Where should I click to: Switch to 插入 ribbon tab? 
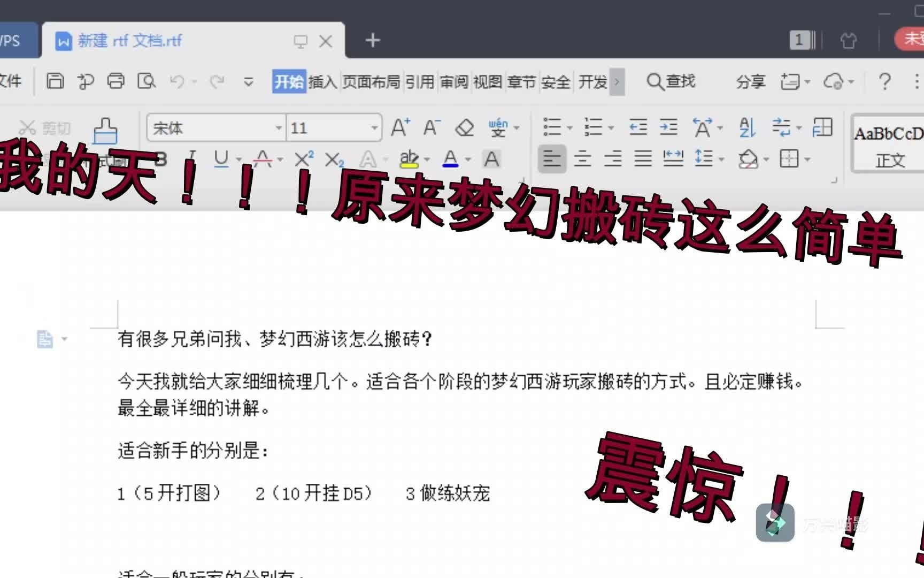click(322, 82)
